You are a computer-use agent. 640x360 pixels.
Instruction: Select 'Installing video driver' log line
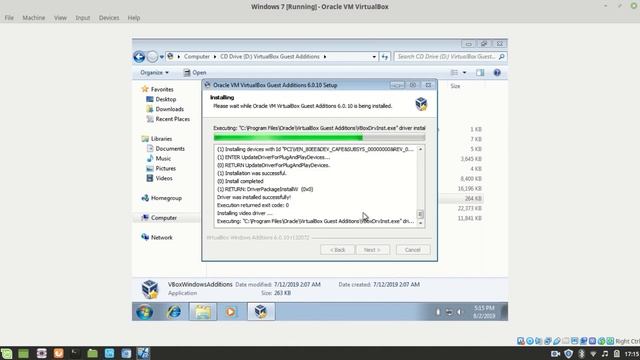click(x=244, y=213)
